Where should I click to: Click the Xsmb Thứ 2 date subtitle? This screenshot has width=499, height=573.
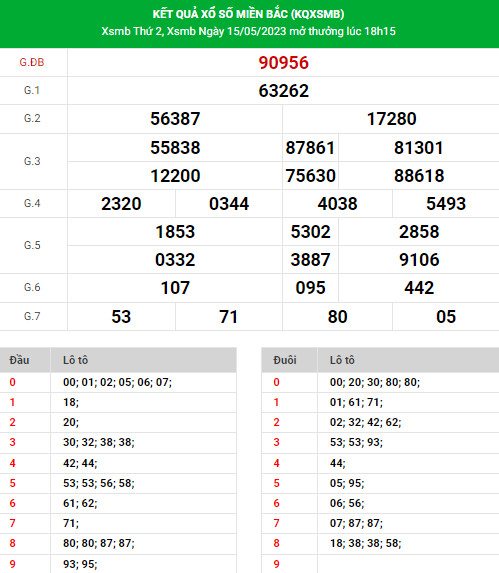point(248,31)
